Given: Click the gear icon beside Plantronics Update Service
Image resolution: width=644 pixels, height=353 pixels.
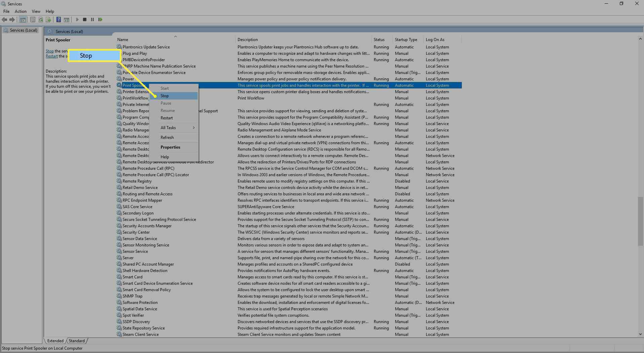Looking at the screenshot, I should (119, 47).
